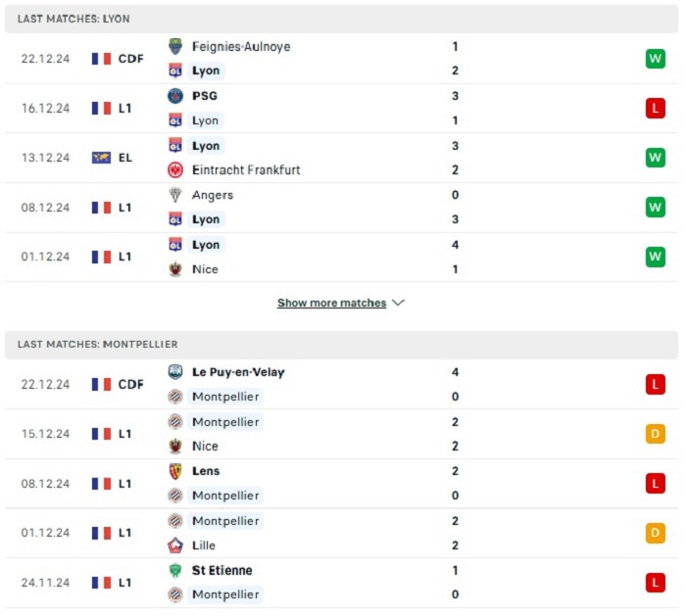The image size is (686, 616).
Task: Click the 24.11.24 St Etienne match row date
Action: point(45,583)
